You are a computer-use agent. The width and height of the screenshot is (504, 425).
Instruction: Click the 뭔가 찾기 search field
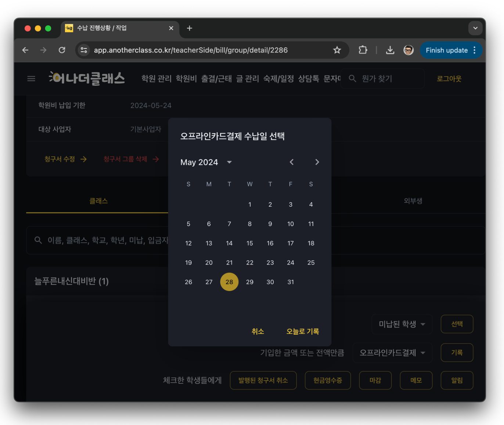point(382,79)
